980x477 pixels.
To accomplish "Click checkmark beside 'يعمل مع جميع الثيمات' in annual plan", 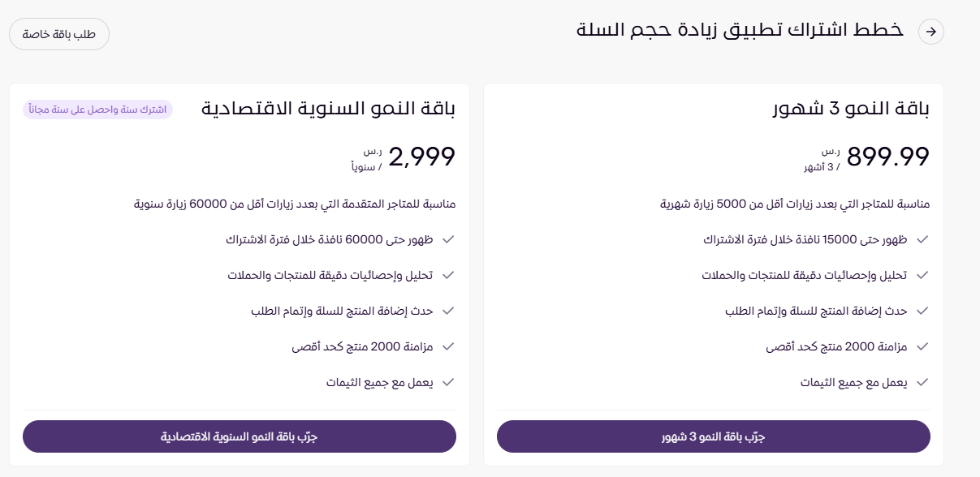I will point(447,382).
